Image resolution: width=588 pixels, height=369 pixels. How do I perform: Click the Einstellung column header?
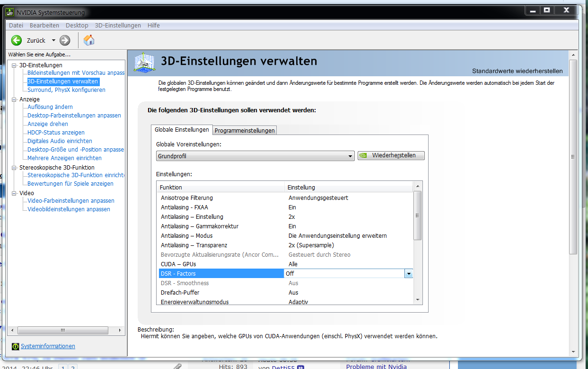point(350,188)
